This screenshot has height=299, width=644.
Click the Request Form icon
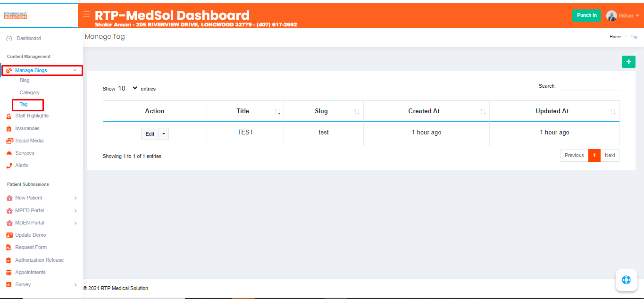coord(9,247)
